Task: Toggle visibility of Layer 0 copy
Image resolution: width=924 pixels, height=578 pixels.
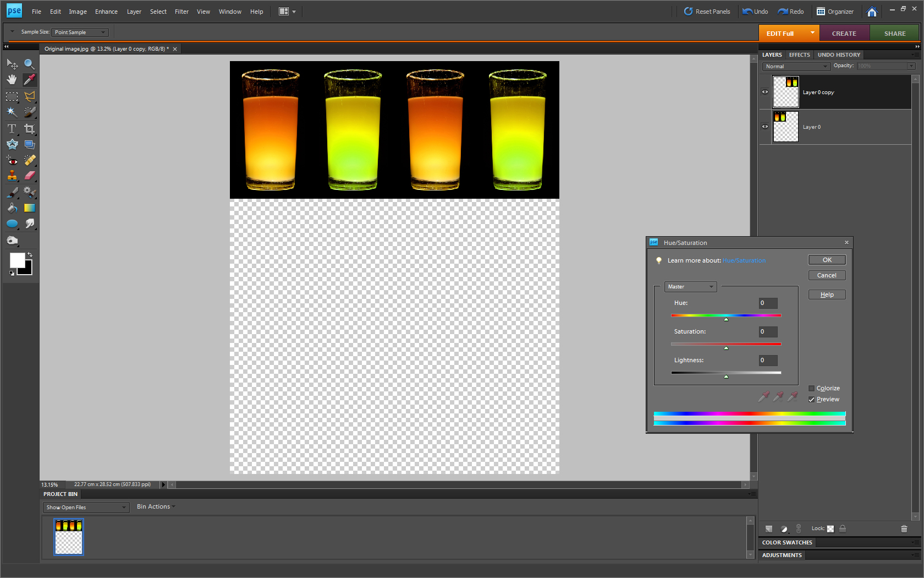Action: point(765,92)
